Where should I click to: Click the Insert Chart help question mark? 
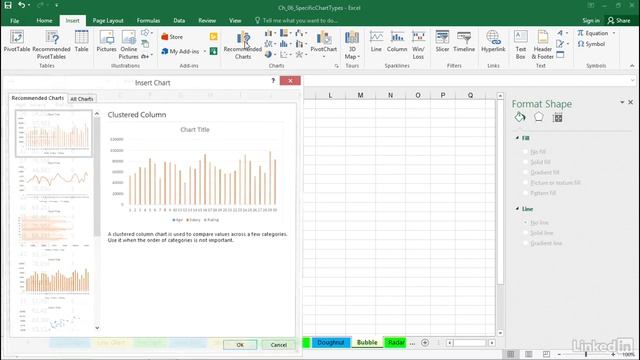(273, 81)
